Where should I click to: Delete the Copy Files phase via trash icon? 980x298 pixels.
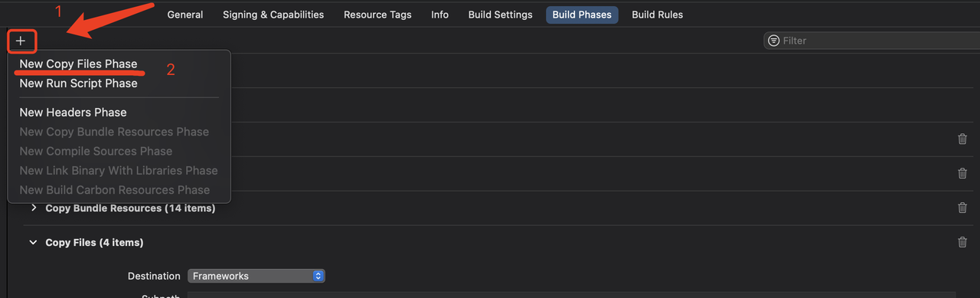pyautogui.click(x=962, y=242)
